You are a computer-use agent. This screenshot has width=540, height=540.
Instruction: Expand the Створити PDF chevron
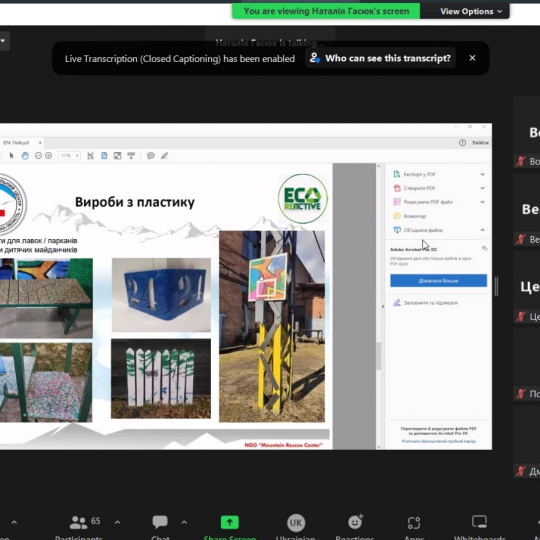coord(482,188)
